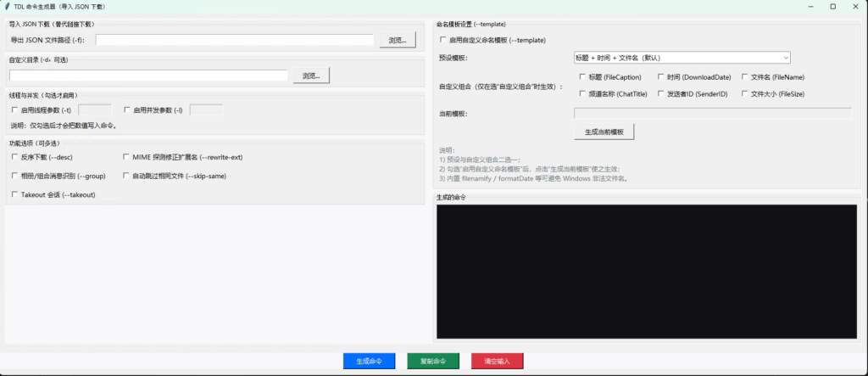Enable the 启用并发参数 (-l) checkbox
Image resolution: width=868 pixels, height=376 pixels.
point(127,109)
